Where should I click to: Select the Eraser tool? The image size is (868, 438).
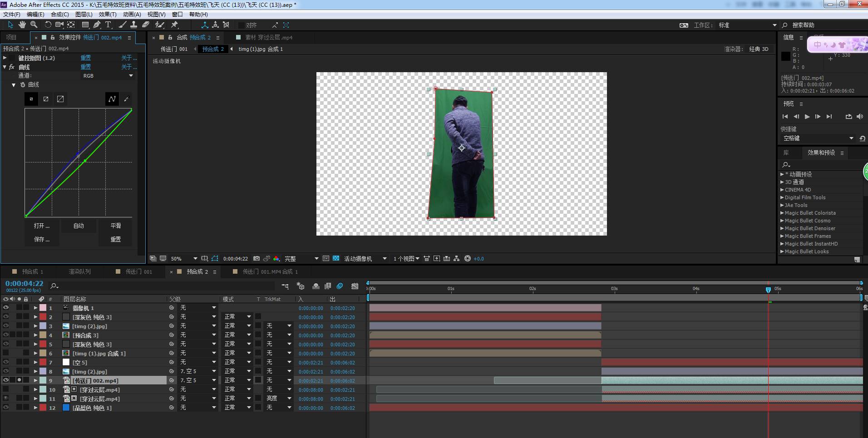(146, 25)
